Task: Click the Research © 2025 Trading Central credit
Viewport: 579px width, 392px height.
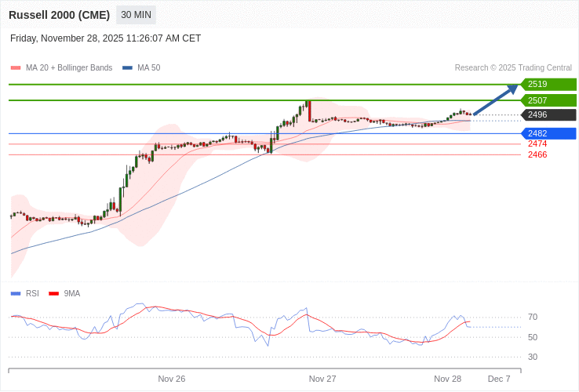Action: click(x=513, y=68)
